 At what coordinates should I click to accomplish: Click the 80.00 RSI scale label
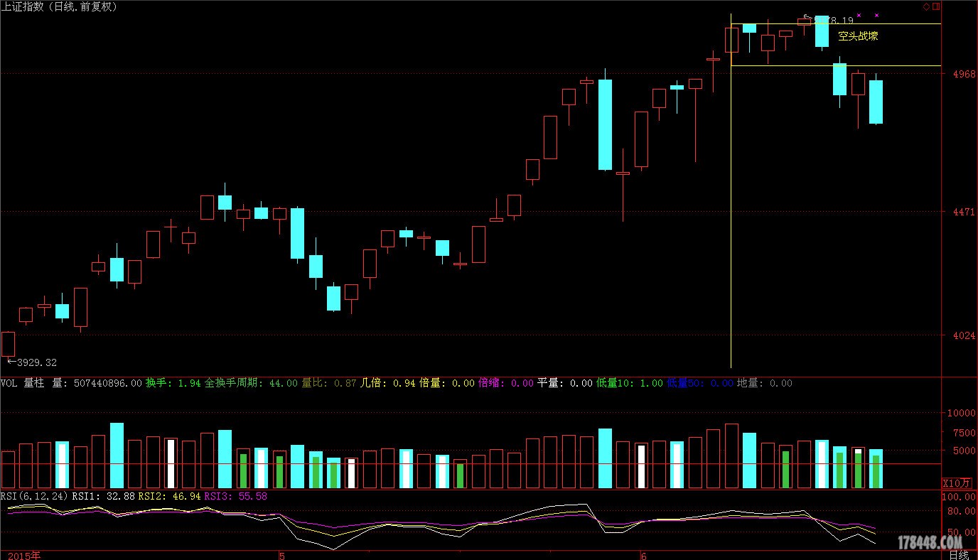960,511
